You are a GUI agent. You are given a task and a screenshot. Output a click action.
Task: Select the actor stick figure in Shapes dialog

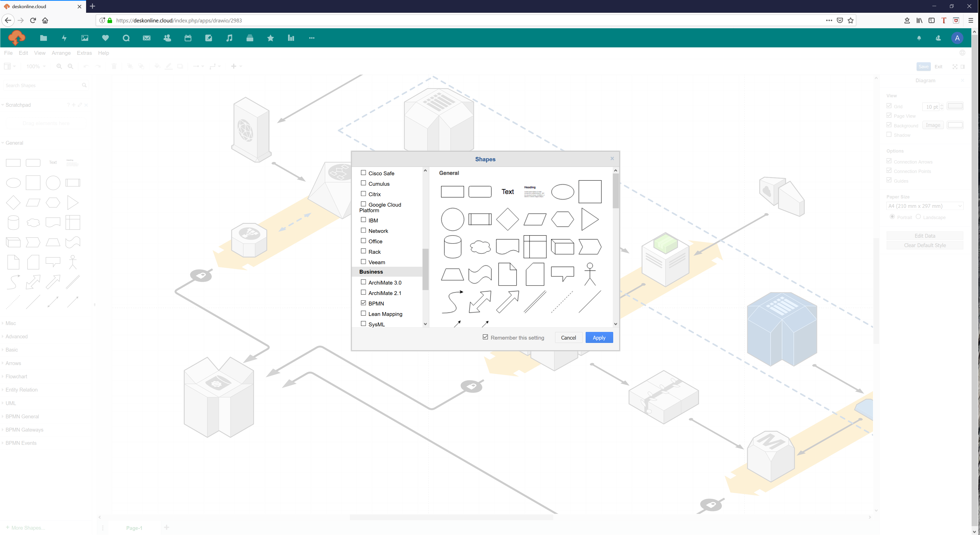point(590,274)
